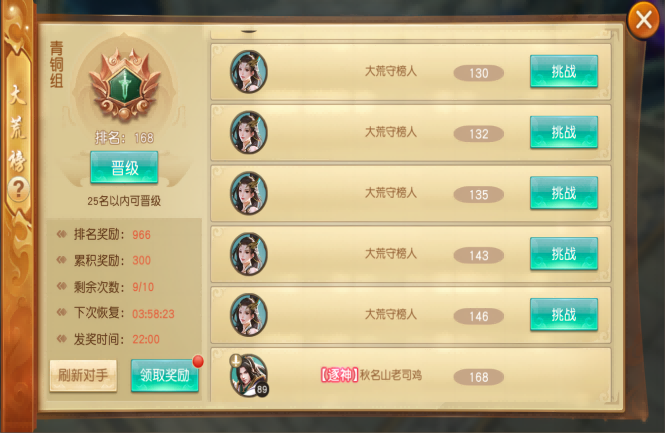Click 刷新对手 to refresh opponents
Viewport: 665px width, 433px height.
[x=83, y=376]
